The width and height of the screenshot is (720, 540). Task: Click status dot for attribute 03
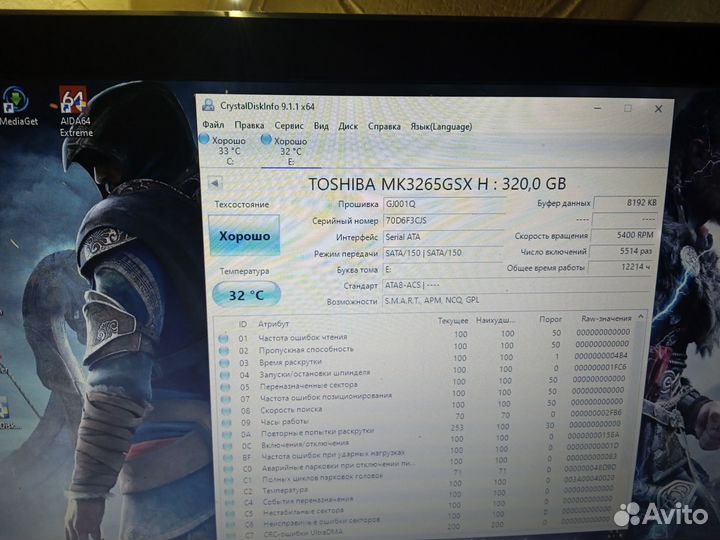coord(225,363)
